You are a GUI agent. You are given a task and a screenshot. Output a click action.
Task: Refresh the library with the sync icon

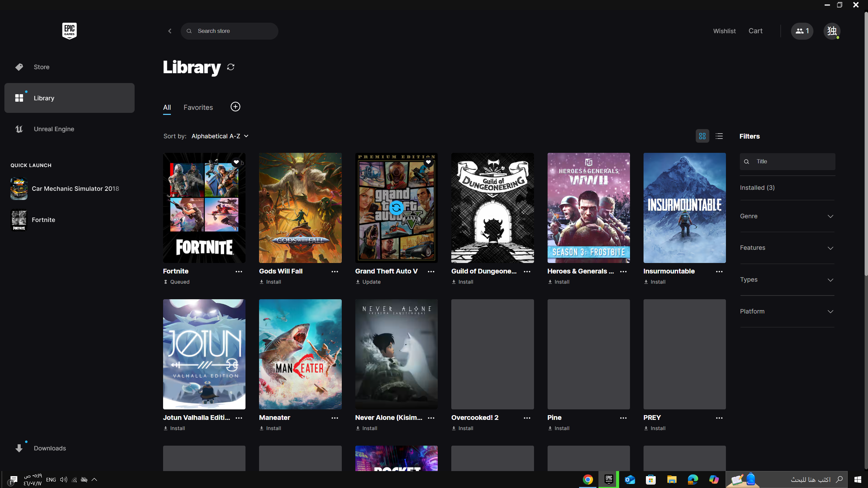click(231, 67)
